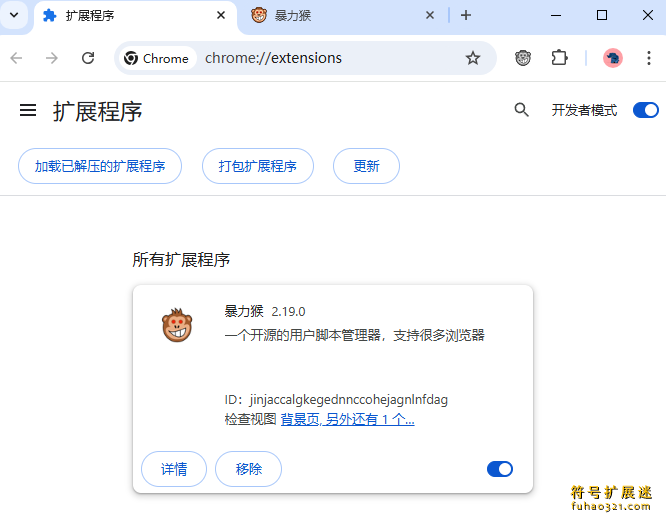Image resolution: width=666 pixels, height=521 pixels.
Task: Click the 暴力猴 2.19.0 title text
Action: 265,311
